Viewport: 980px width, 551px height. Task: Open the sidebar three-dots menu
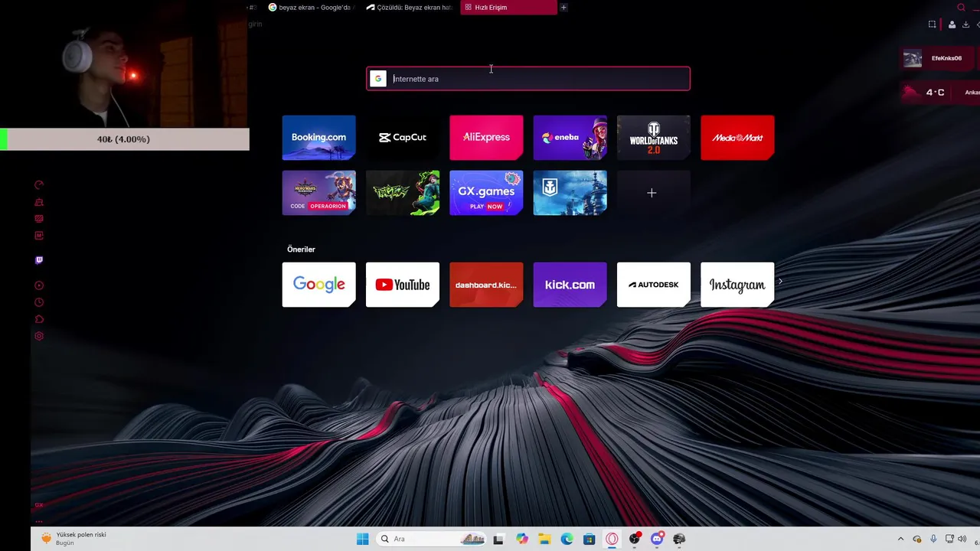coord(39,521)
